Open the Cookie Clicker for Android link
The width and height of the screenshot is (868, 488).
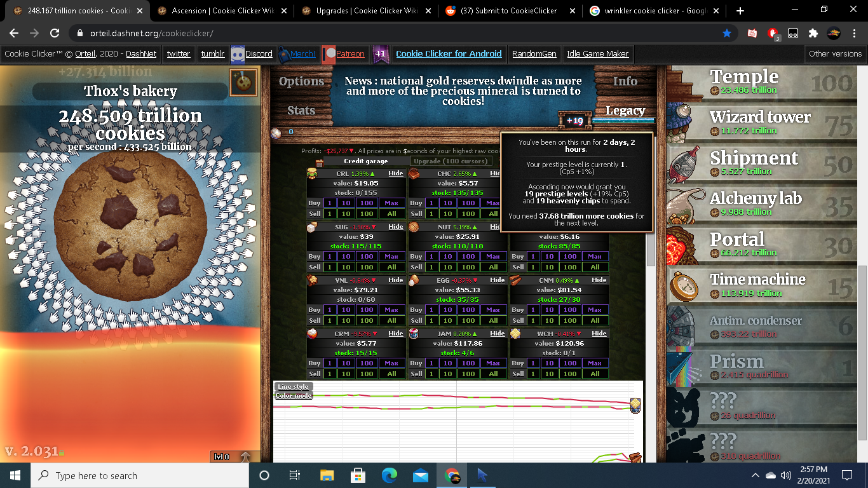[x=449, y=54]
